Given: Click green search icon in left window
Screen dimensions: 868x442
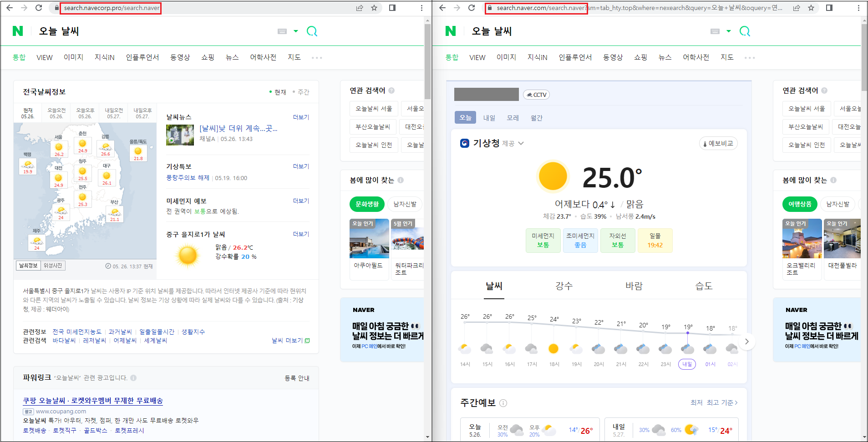Looking at the screenshot, I should point(312,31).
